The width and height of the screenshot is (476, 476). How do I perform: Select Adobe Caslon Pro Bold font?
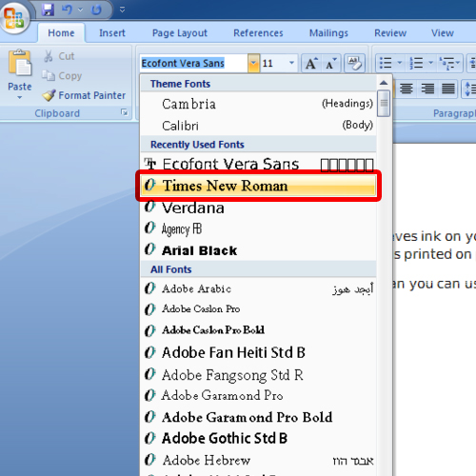(258, 330)
